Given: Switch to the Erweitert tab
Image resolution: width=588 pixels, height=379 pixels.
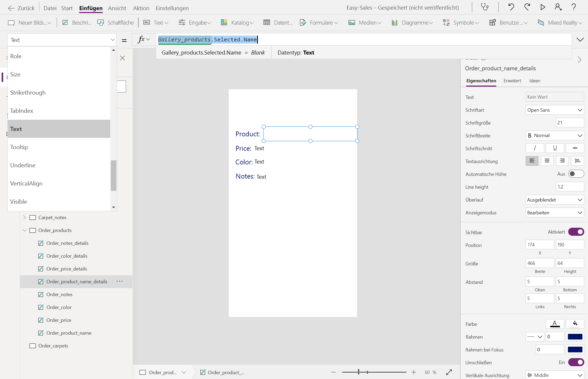Looking at the screenshot, I should click(x=512, y=81).
